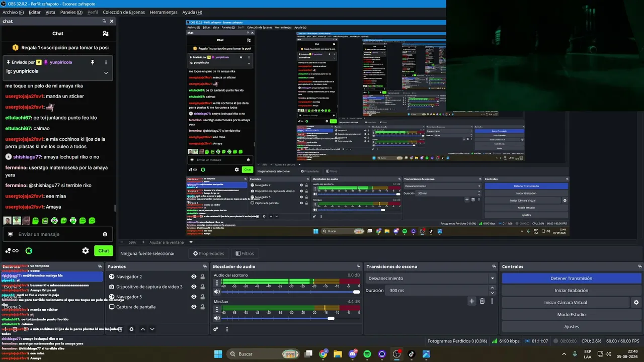The height and width of the screenshot is (362, 644).
Task: Zoom out the preview with minus
Action: pyautogui.click(x=122, y=242)
